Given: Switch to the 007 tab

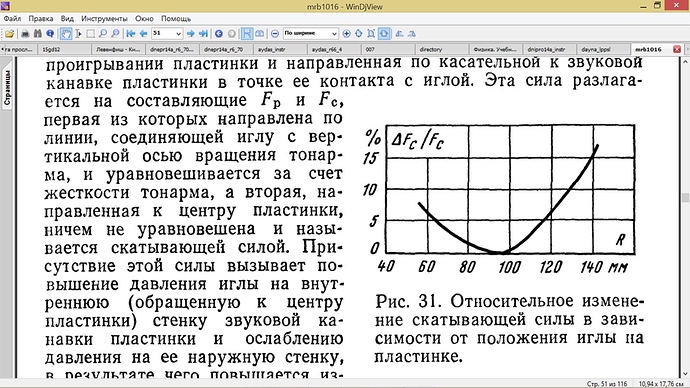Looking at the screenshot, I should point(387,49).
